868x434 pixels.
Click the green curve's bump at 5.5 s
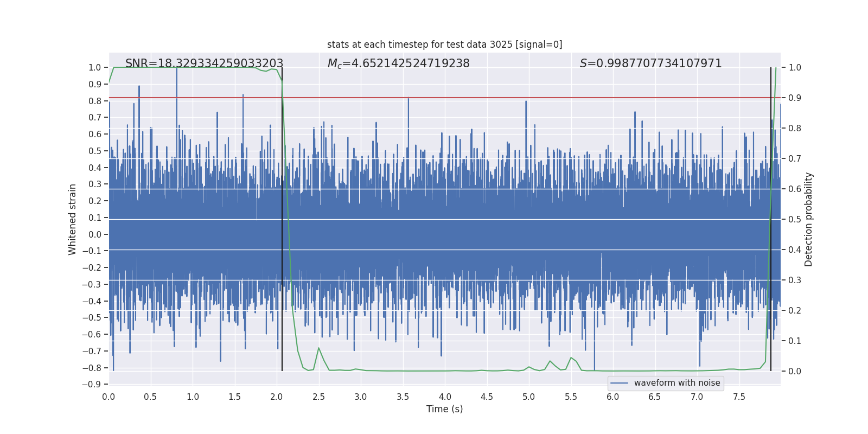[x=571, y=358]
